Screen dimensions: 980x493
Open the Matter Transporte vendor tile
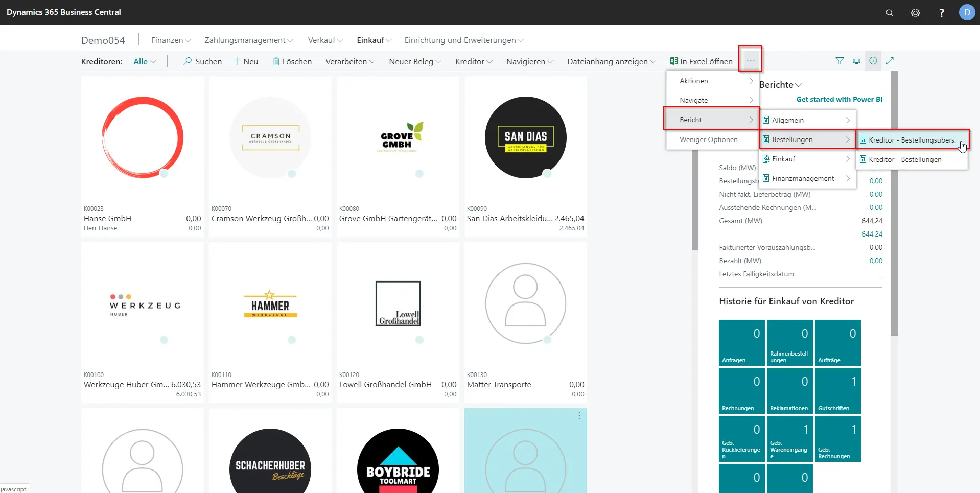[x=526, y=322]
